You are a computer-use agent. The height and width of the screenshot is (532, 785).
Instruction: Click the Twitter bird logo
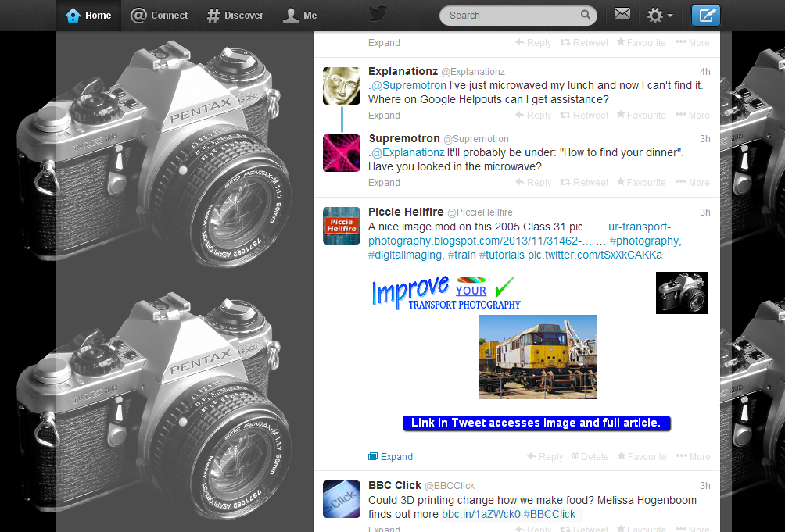point(378,13)
